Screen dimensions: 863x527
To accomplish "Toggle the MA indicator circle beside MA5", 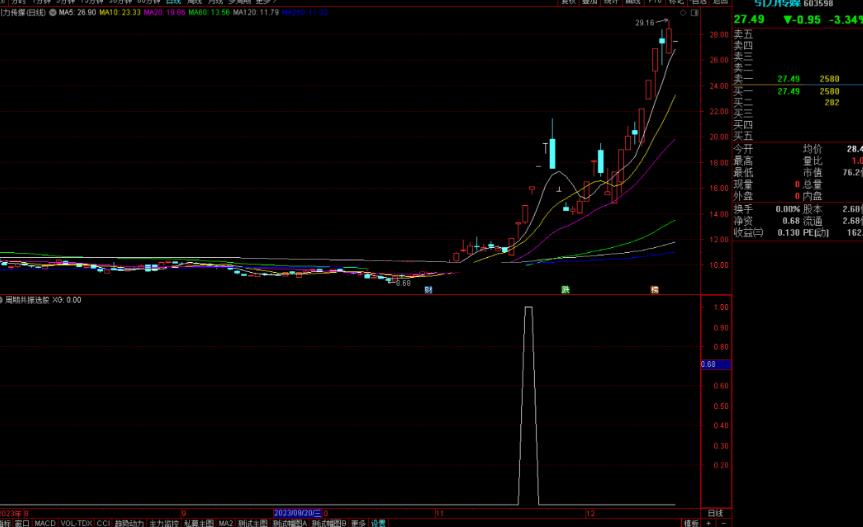I will (x=53, y=12).
